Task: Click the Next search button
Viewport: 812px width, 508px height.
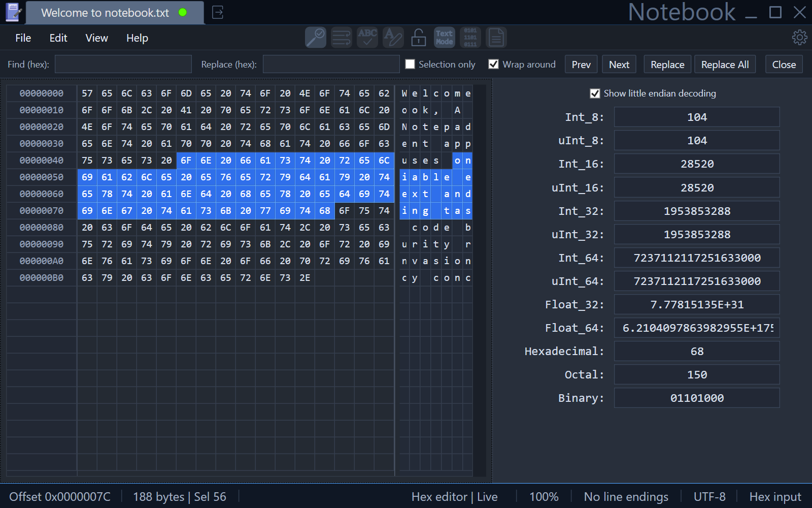Action: pos(619,65)
